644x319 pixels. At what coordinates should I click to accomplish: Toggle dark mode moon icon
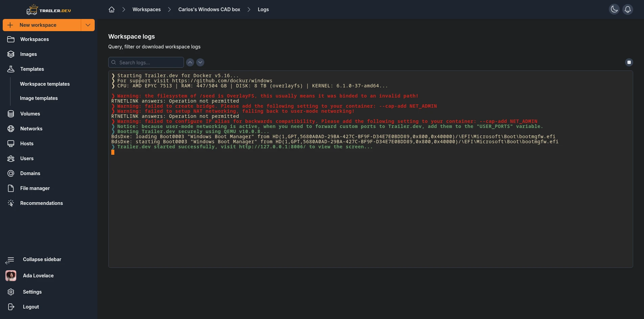(614, 9)
